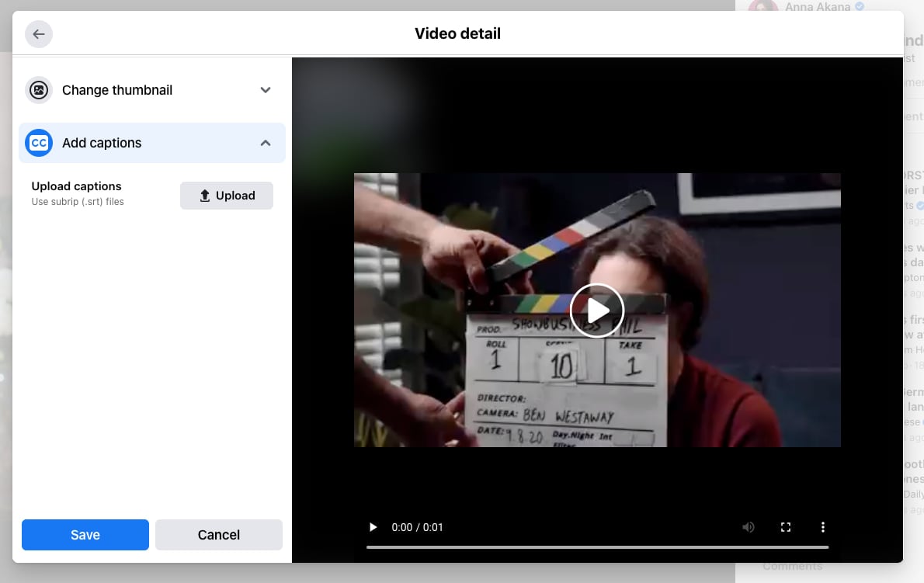Click the upload arrow icon on Upload button
Image resolution: width=924 pixels, height=583 pixels.
click(205, 195)
